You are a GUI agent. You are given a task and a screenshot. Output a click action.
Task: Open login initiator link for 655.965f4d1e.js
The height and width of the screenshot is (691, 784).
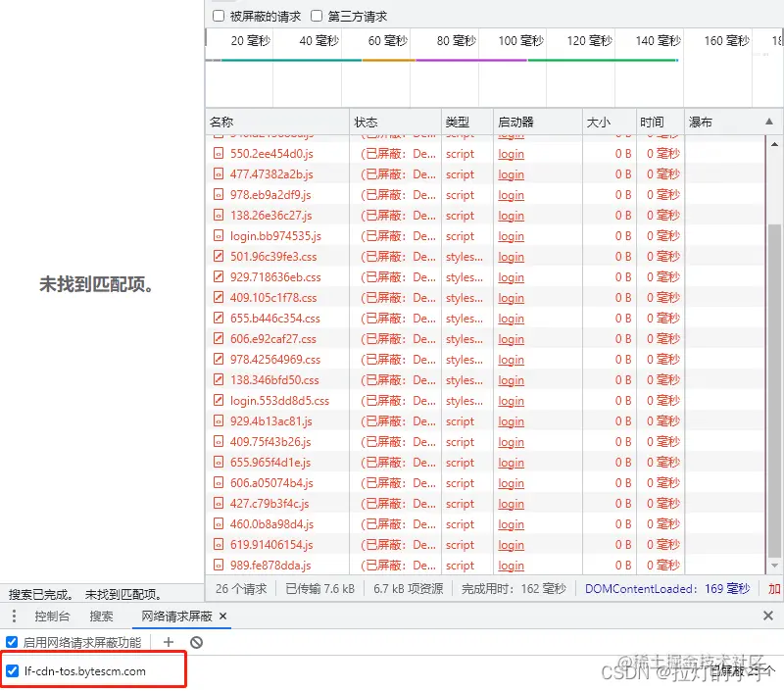click(511, 463)
